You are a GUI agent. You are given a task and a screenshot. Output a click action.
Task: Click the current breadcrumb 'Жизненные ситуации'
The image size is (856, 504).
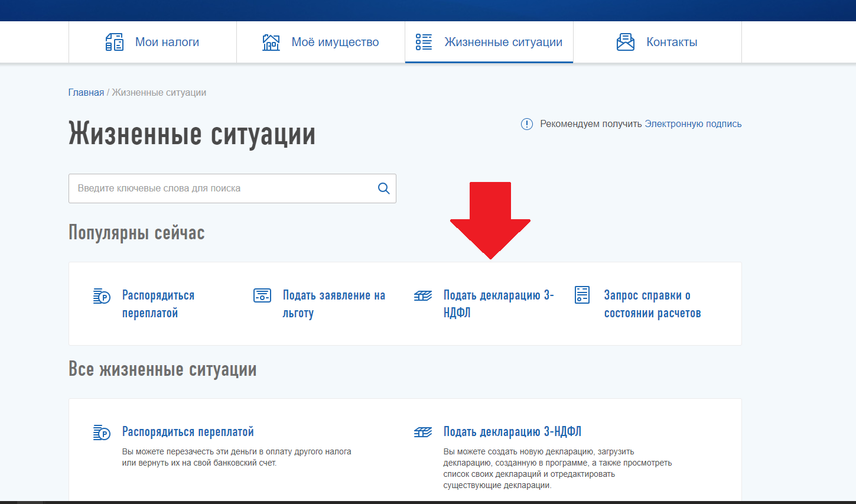[x=159, y=93]
